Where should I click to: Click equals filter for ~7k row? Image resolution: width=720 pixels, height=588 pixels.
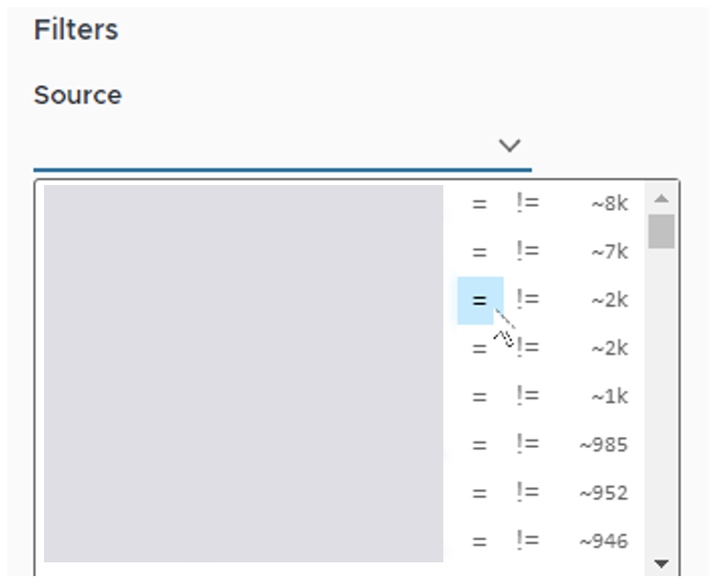[479, 252]
